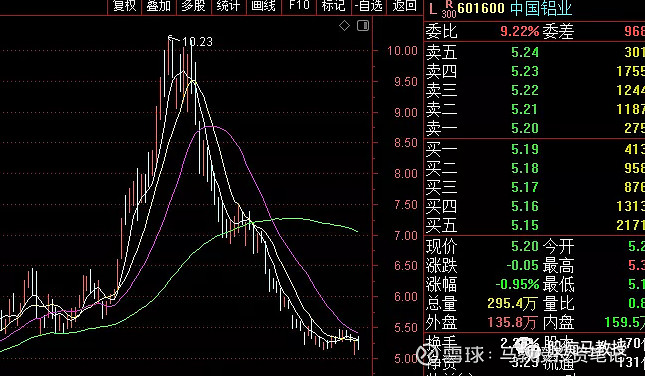Click the 涨跌 value -0.05
This screenshot has width=645, height=376.
point(522,265)
